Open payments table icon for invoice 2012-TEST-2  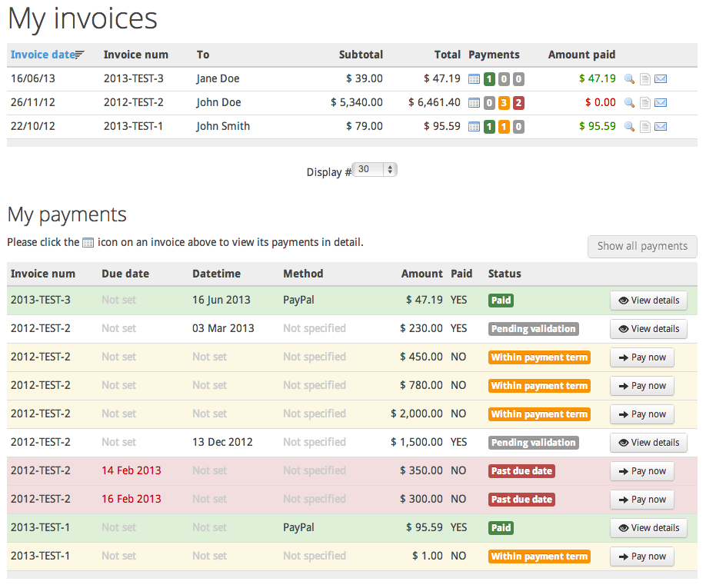(474, 103)
